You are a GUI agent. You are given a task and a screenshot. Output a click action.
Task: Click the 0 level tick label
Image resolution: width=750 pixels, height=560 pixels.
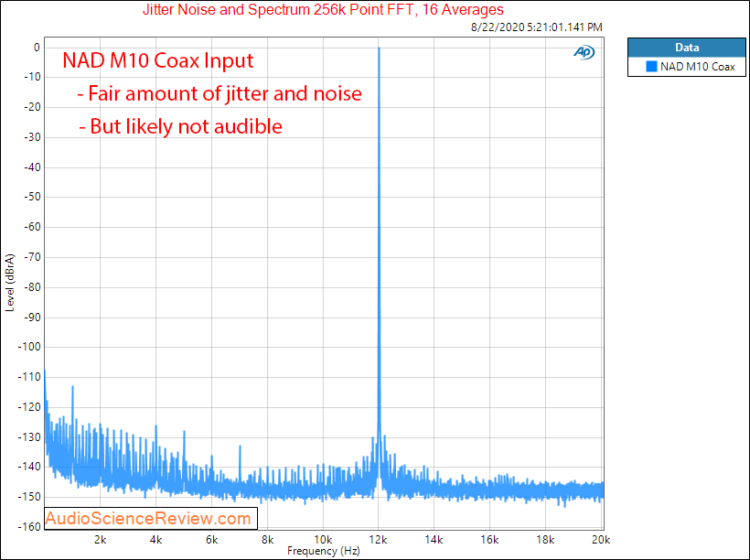[x=37, y=48]
